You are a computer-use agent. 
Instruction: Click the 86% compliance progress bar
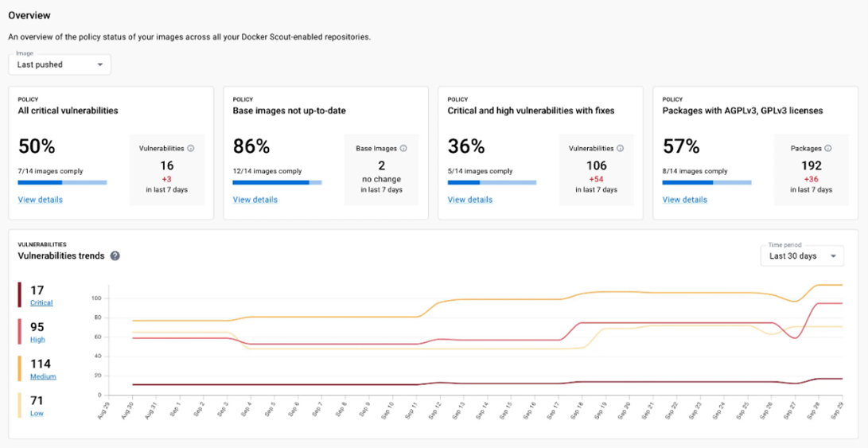click(x=277, y=182)
